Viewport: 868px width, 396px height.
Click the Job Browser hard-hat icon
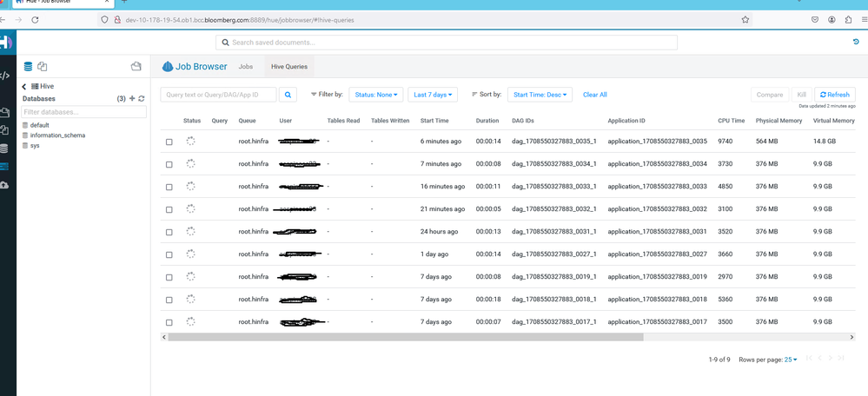click(x=168, y=66)
